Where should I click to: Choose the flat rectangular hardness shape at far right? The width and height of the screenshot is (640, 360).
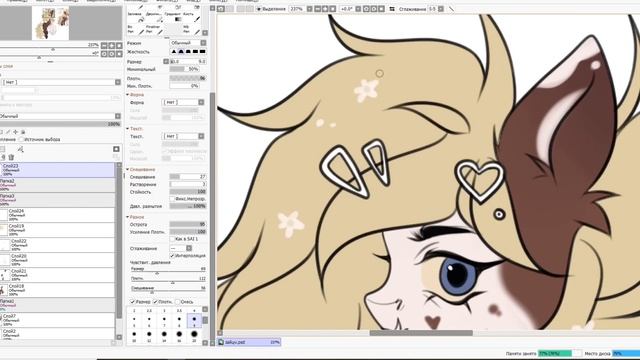(x=202, y=52)
